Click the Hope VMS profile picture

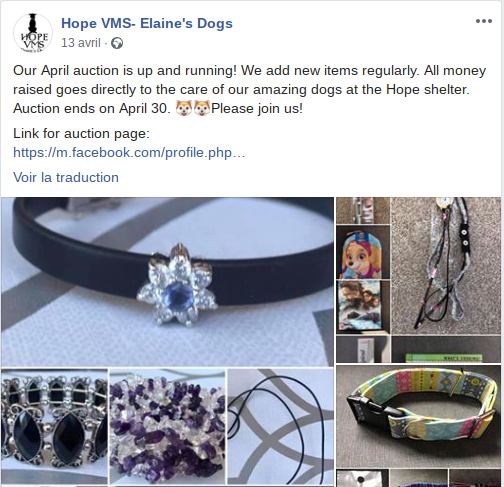tap(33, 33)
